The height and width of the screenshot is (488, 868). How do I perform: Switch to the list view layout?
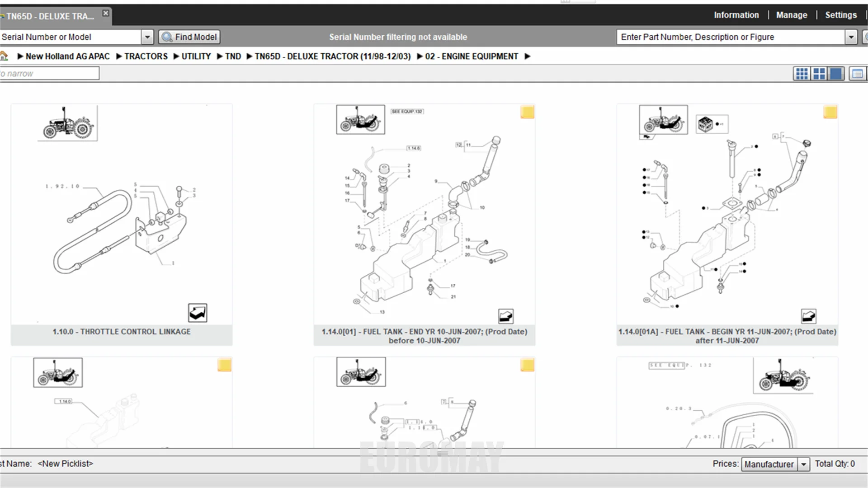(857, 74)
